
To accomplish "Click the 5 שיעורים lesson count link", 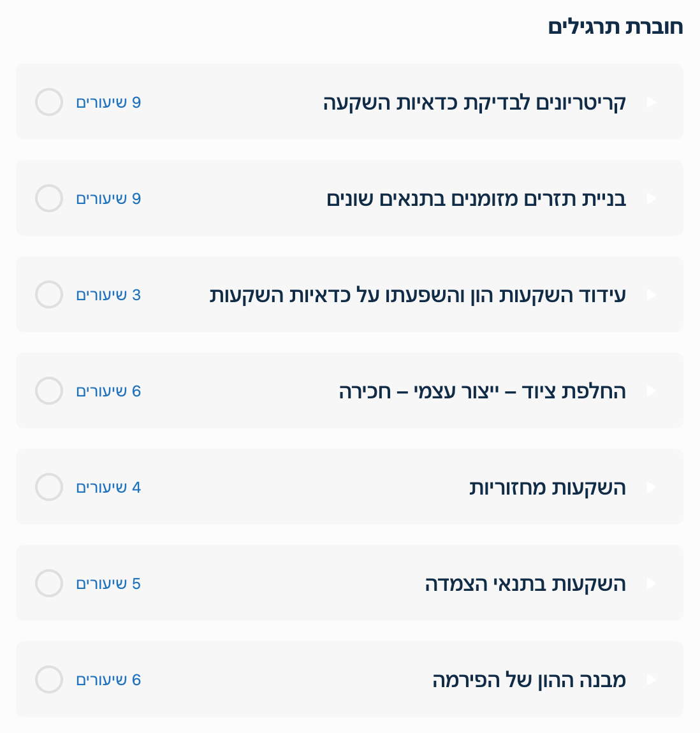I will (108, 584).
